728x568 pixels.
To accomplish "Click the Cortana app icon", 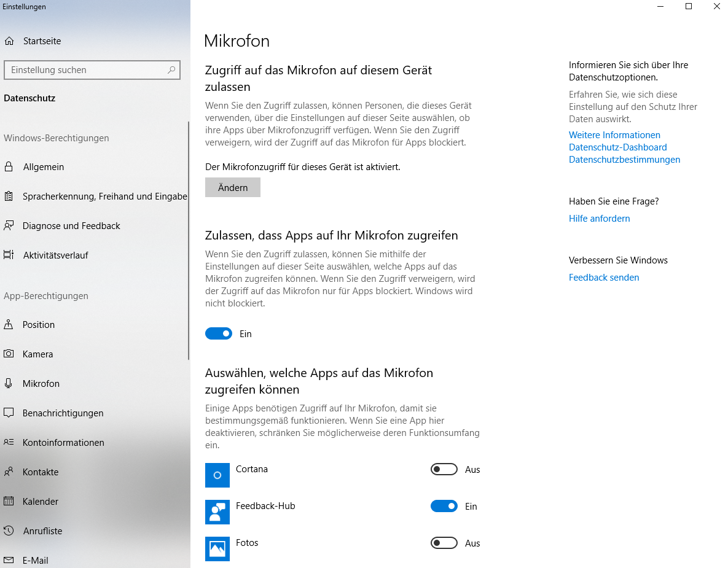I will 217,475.
